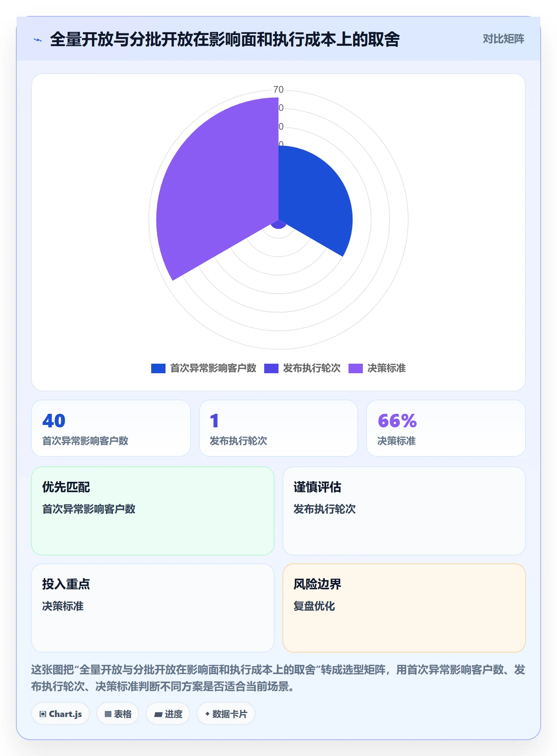
Task: Click the grid icon in 表格 chip
Action: pos(108,714)
